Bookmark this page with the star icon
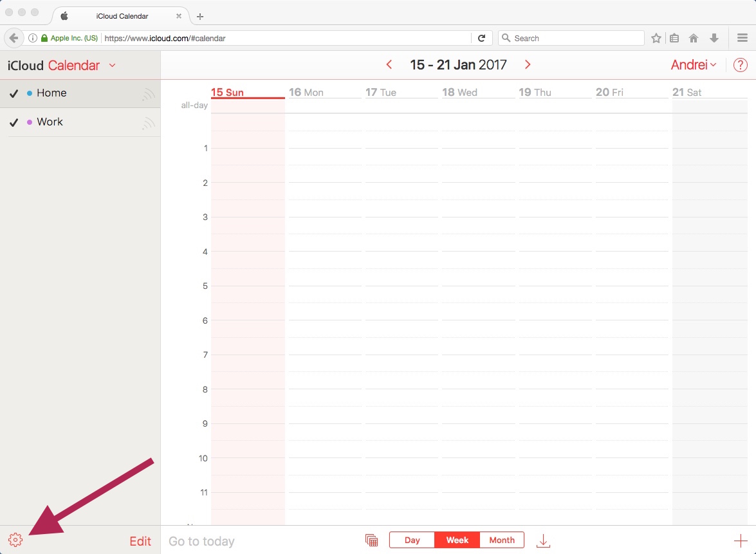756x554 pixels. pyautogui.click(x=656, y=38)
